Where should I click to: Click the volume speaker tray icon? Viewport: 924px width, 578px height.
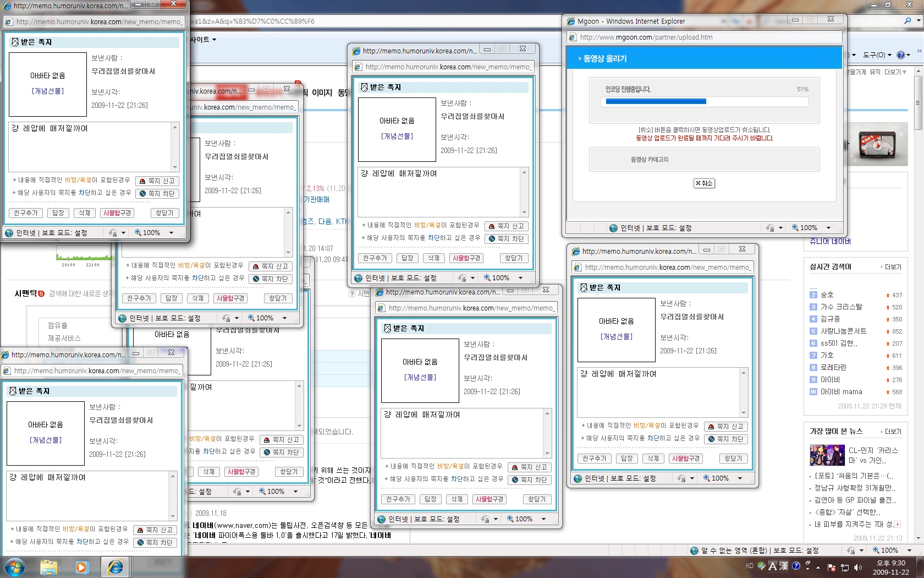tap(858, 567)
